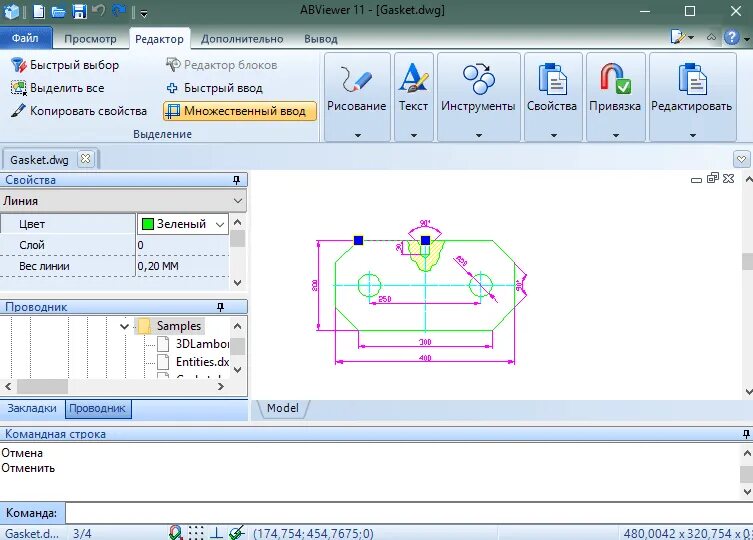
Task: Click the disabled Редактор блоков command
Action: coord(221,65)
